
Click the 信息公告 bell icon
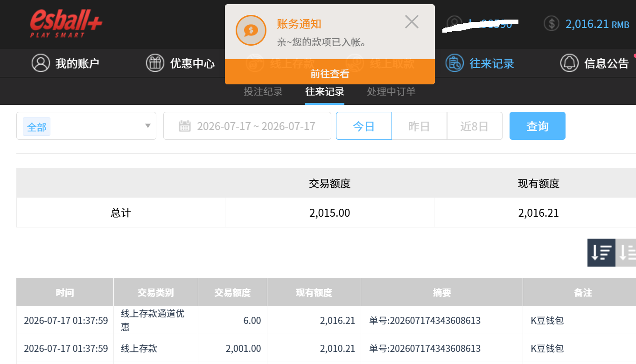(x=569, y=63)
